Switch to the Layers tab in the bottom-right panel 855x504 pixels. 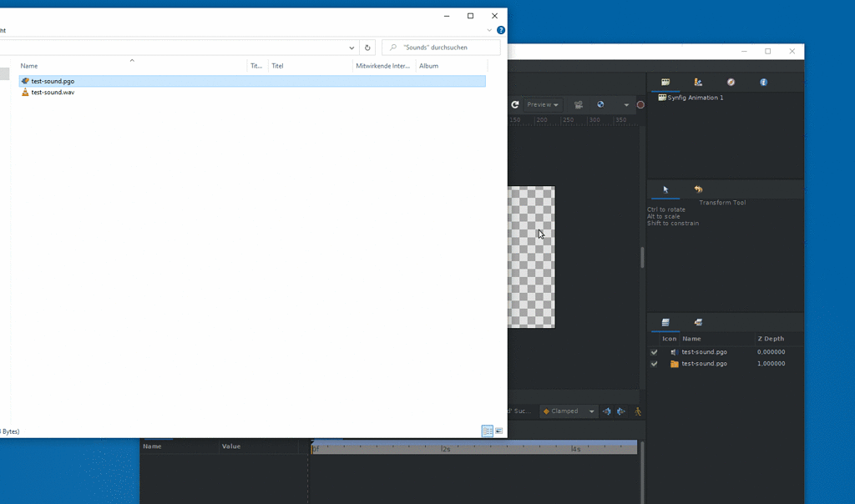click(x=665, y=323)
